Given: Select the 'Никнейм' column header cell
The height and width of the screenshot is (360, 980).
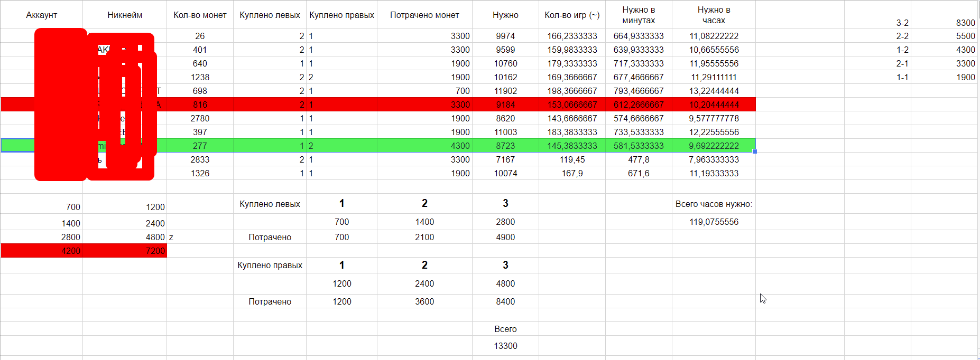Looking at the screenshot, I should pos(125,15).
